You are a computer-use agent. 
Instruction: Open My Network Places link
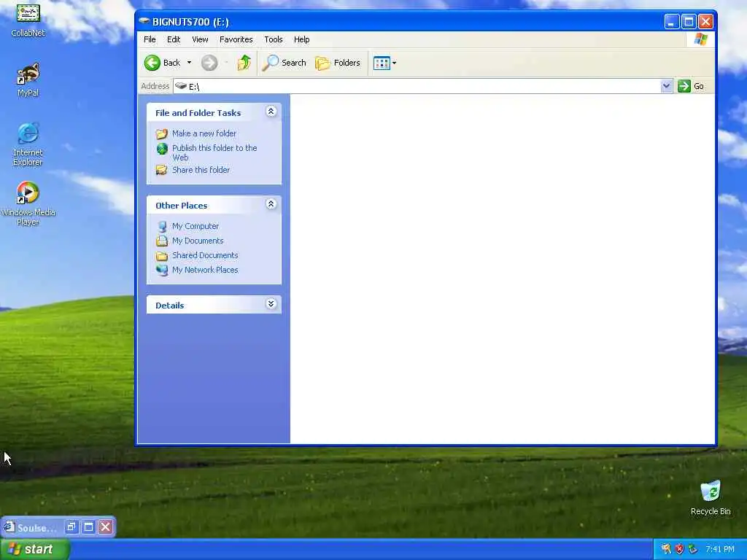(x=205, y=270)
